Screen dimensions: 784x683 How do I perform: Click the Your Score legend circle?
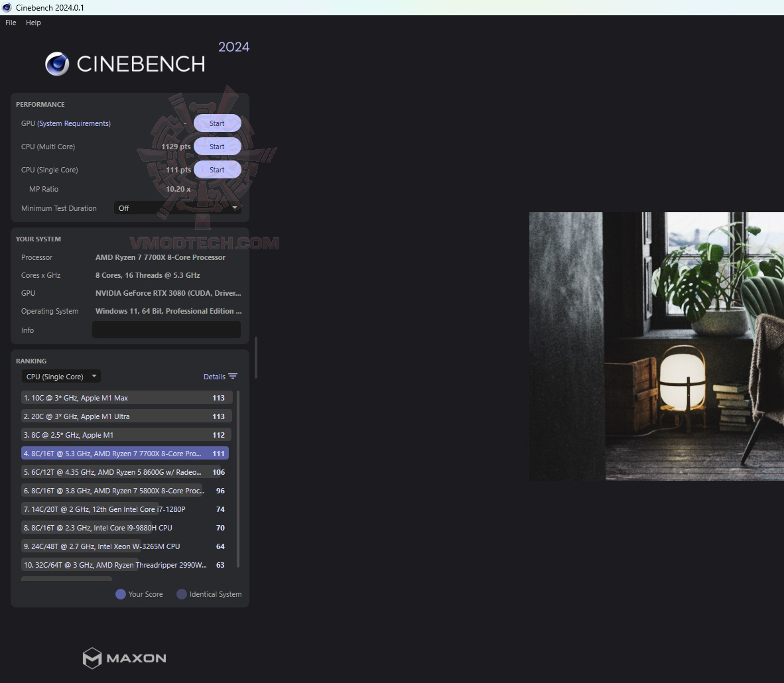[x=121, y=594]
